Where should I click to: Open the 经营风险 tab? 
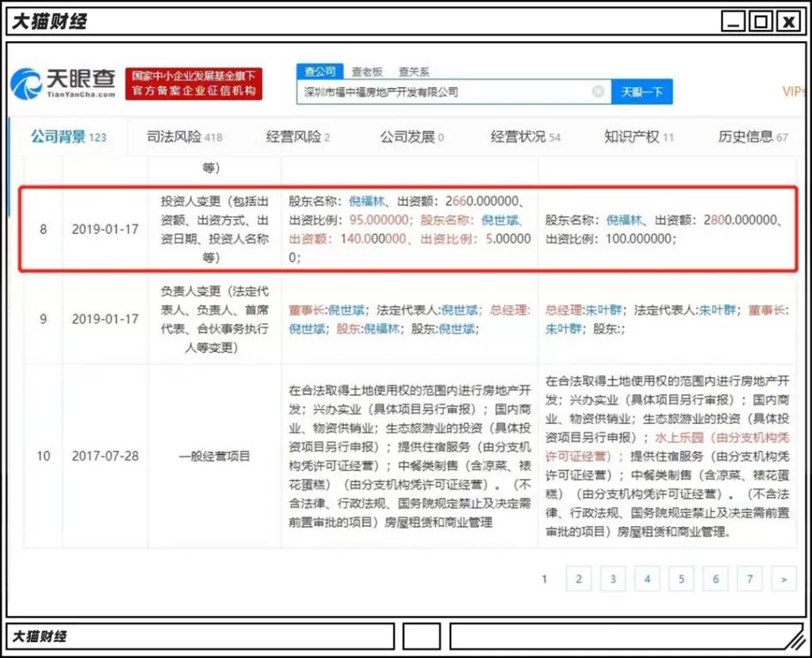tap(298, 136)
